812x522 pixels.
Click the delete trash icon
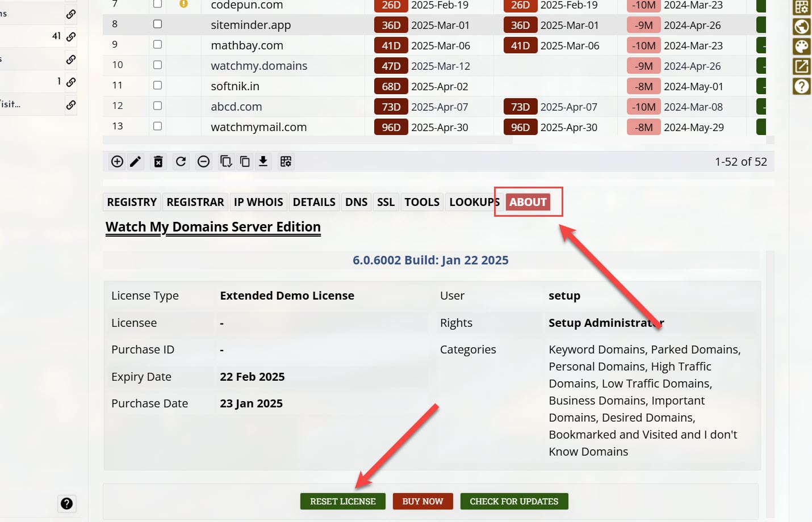(158, 162)
